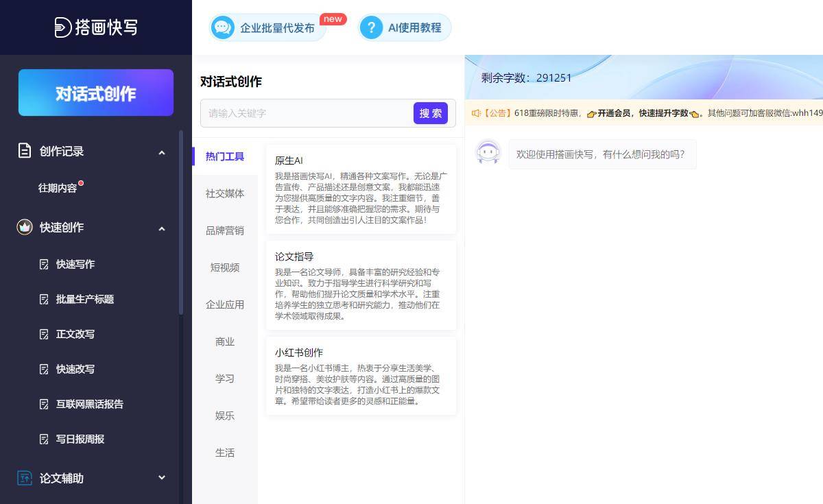Click the 搜索 button

[430, 113]
